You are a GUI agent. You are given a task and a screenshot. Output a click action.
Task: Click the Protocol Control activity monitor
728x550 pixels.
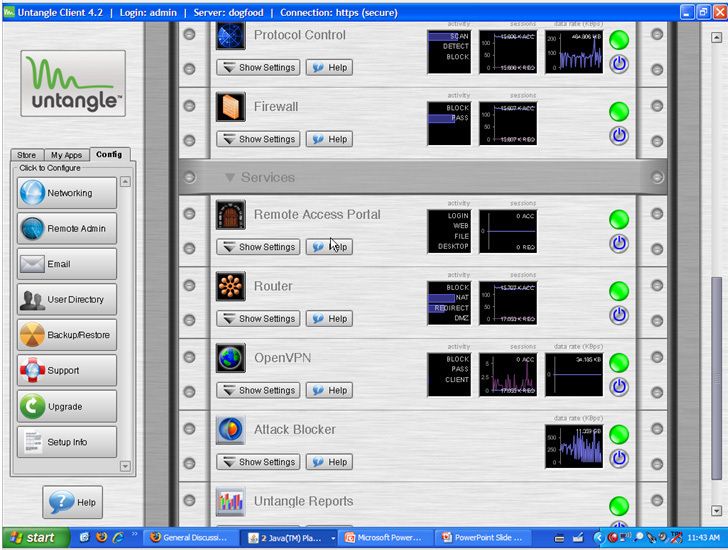[449, 52]
